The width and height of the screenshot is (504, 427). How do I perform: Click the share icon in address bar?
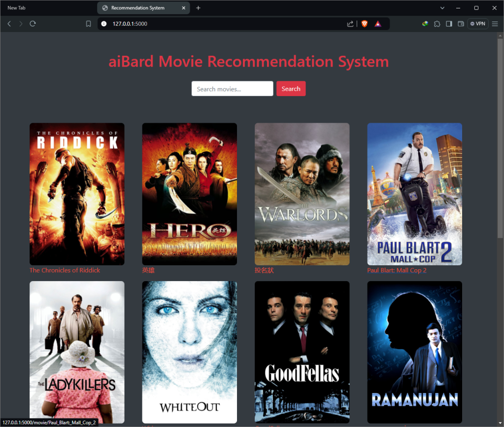pos(350,24)
